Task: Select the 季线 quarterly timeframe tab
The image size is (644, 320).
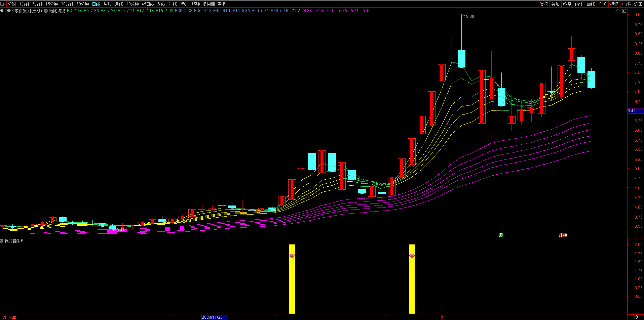Action: point(161,4)
